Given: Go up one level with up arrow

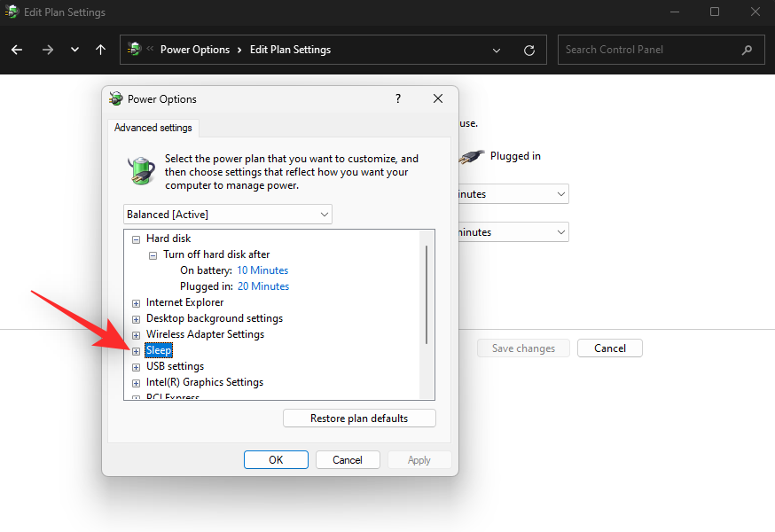Looking at the screenshot, I should coord(100,50).
